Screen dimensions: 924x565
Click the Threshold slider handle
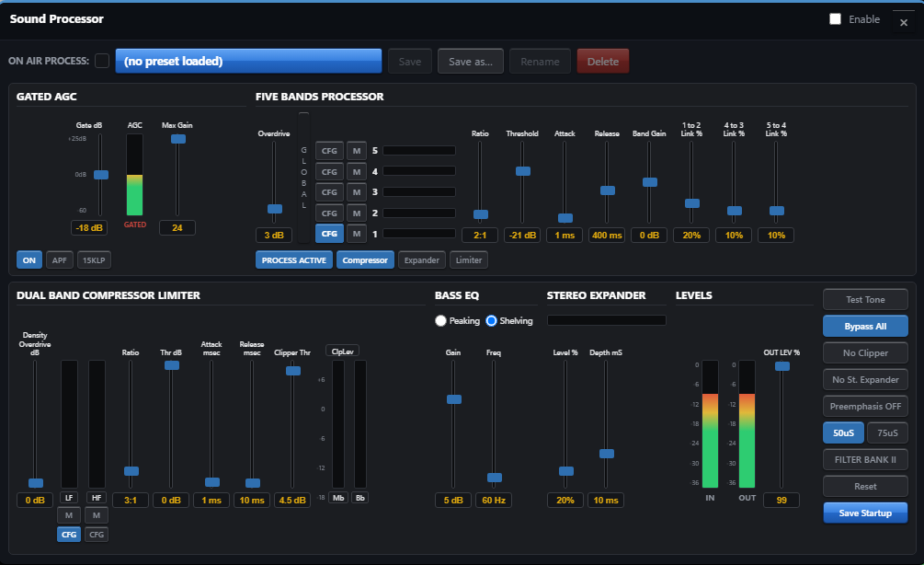coord(523,171)
